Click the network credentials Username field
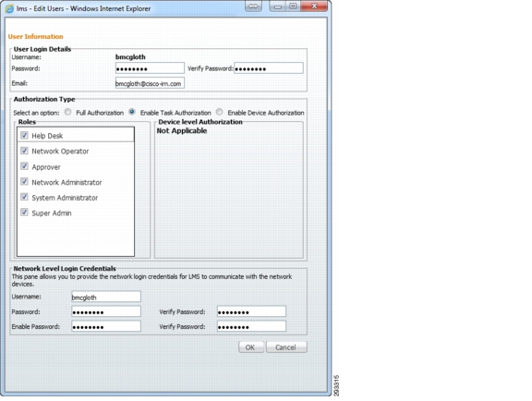Screen dimensions: 532x401 pos(106,297)
